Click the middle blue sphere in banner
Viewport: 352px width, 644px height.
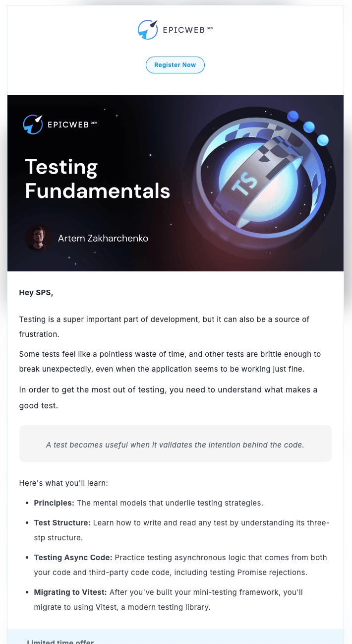[x=309, y=127]
